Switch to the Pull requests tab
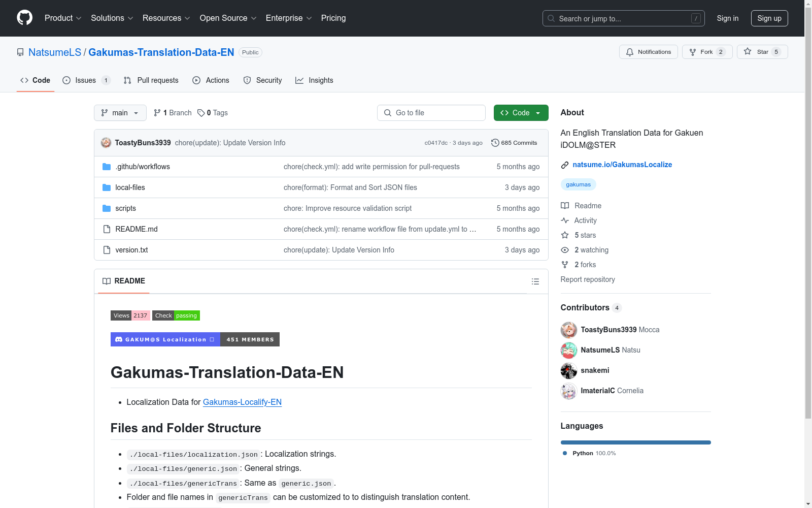Image resolution: width=812 pixels, height=508 pixels. coord(151,80)
